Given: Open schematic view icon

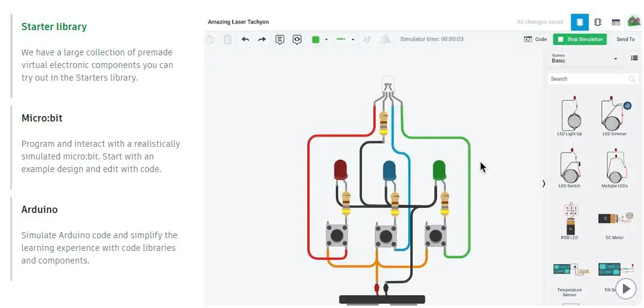Looking at the screenshot, I should [598, 22].
